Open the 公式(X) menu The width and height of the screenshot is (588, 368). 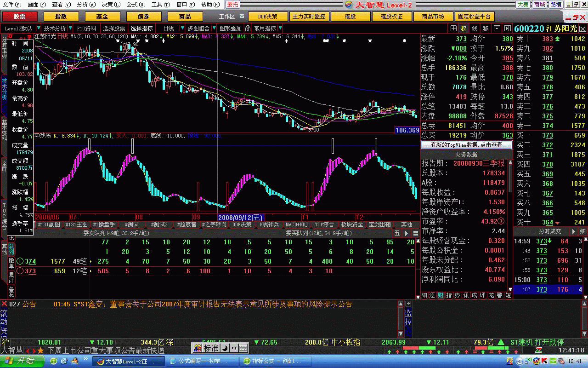[x=136, y=5]
